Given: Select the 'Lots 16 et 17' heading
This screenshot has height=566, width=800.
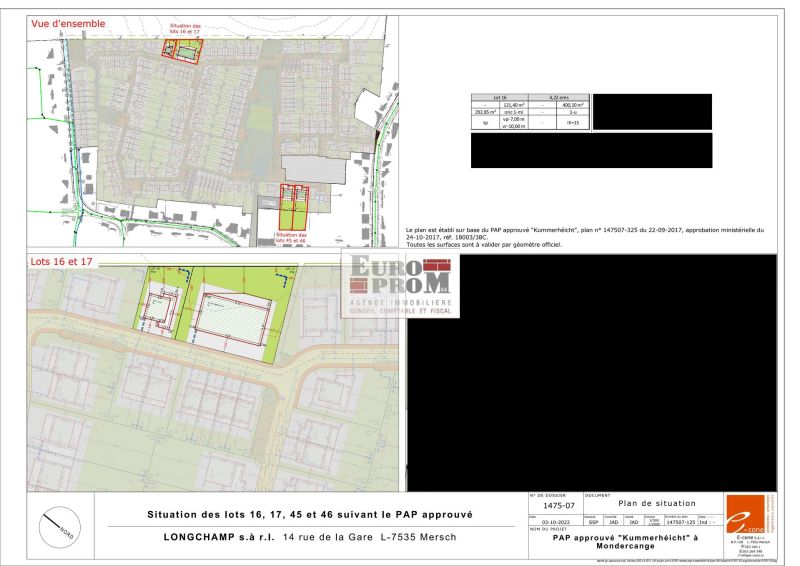Looking at the screenshot, I should click(x=61, y=261).
